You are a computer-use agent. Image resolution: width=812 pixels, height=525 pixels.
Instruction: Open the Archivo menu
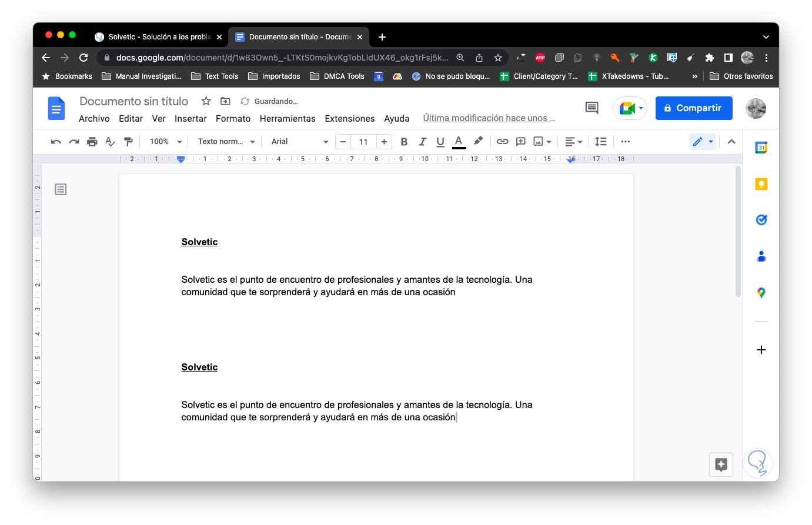94,119
